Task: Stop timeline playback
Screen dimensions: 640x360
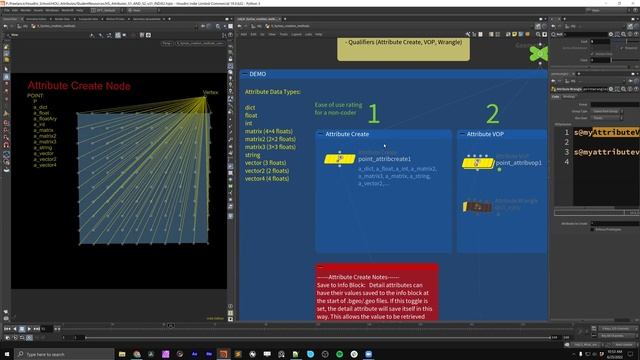Action: click(22, 329)
